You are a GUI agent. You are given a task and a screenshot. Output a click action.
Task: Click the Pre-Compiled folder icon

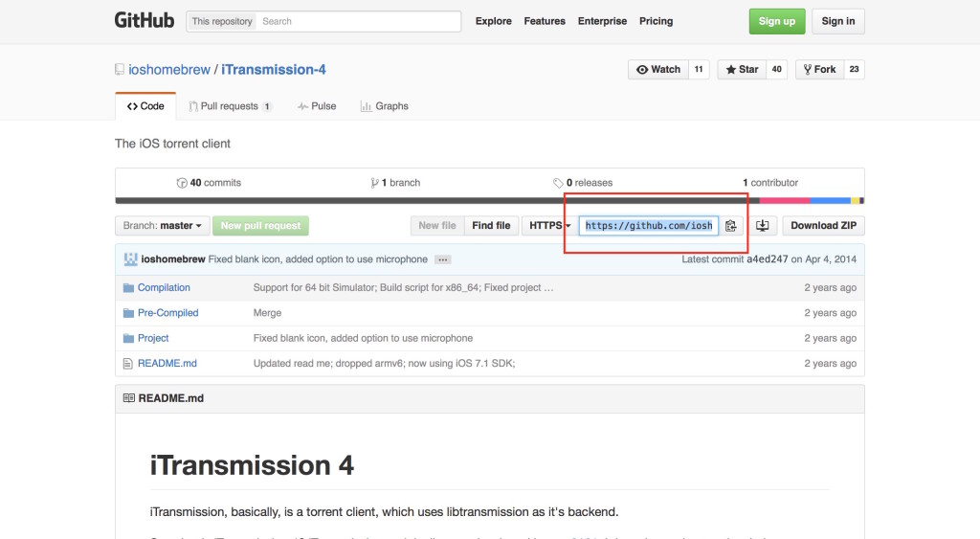129,313
